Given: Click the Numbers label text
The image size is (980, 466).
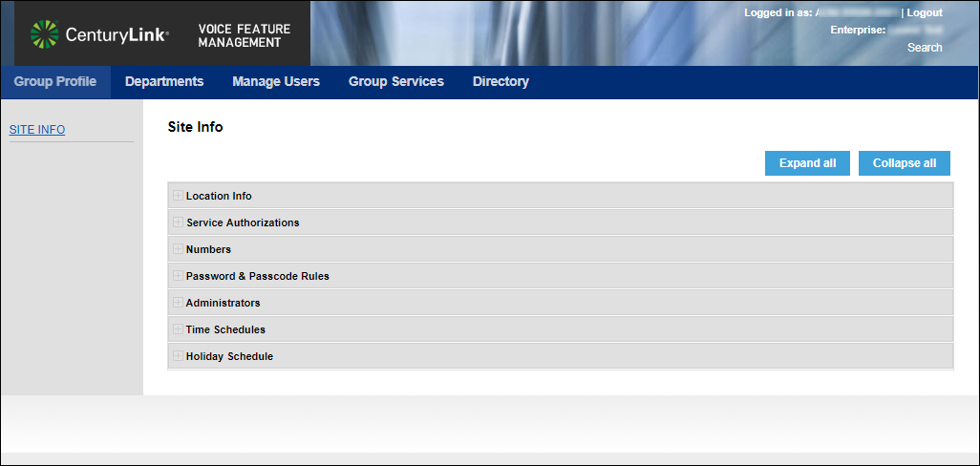Looking at the screenshot, I should [x=209, y=249].
